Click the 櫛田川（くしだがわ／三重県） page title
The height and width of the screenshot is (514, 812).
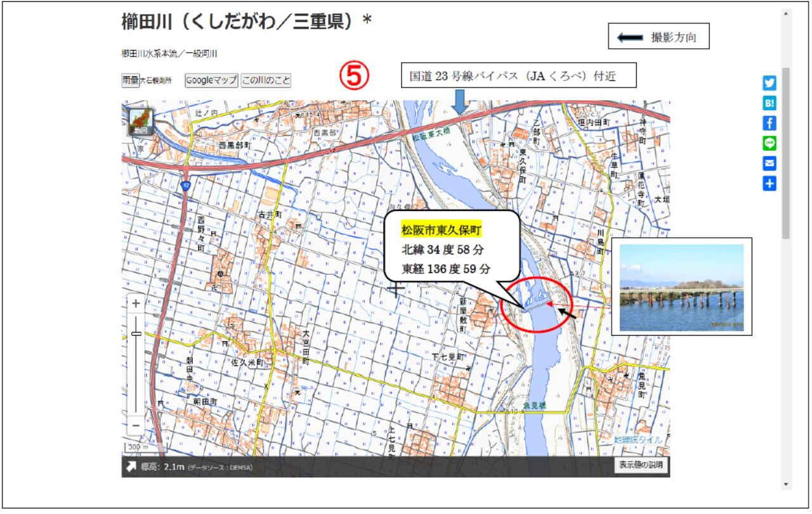240,22
